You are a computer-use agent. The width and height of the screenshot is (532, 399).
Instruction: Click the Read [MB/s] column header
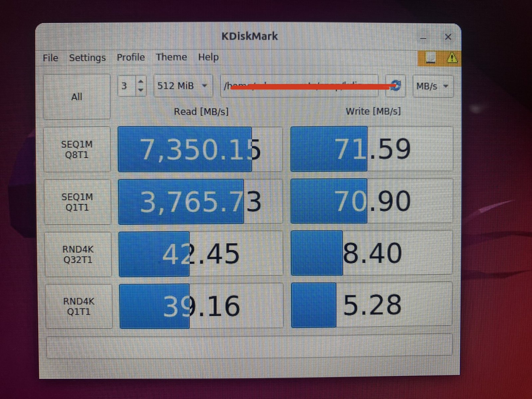click(x=201, y=111)
